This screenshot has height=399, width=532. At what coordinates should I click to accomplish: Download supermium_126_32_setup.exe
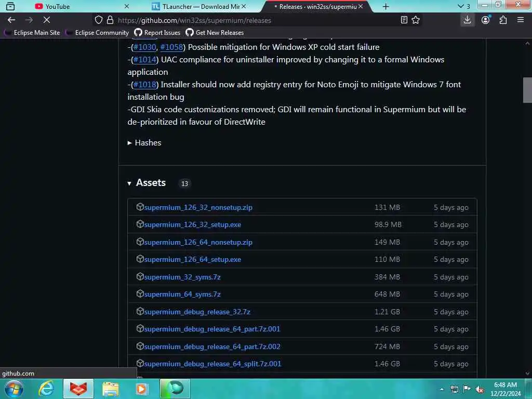pyautogui.click(x=193, y=224)
